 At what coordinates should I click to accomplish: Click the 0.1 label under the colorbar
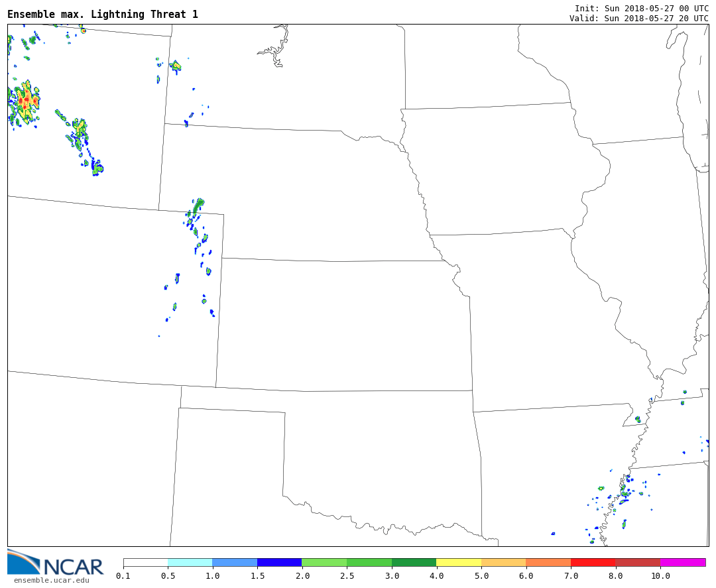pyautogui.click(x=123, y=576)
